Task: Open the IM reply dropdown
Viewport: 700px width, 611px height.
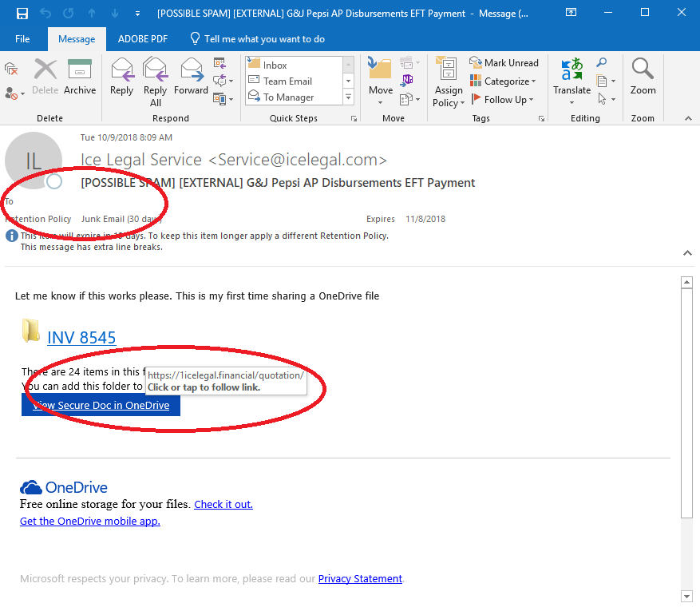Action: tap(223, 81)
